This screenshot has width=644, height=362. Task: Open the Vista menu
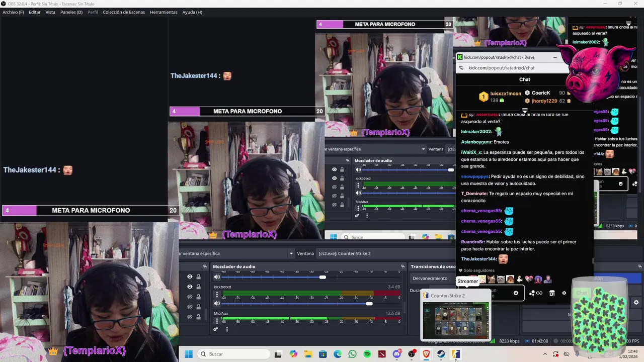pos(50,12)
